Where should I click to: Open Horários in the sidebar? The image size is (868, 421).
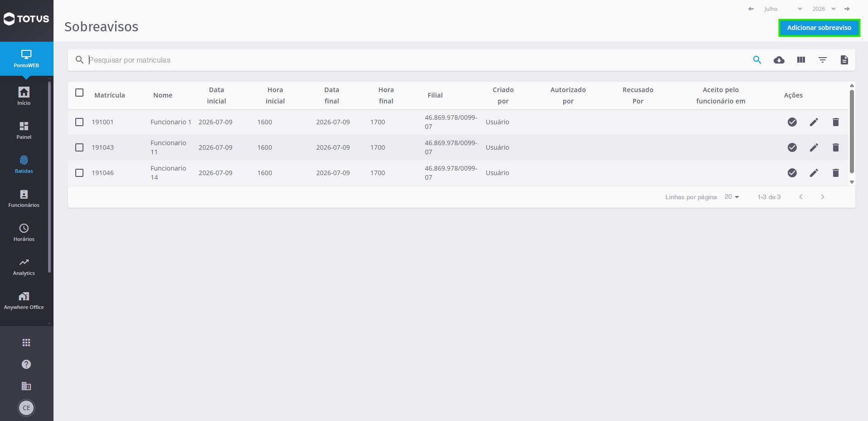point(24,232)
